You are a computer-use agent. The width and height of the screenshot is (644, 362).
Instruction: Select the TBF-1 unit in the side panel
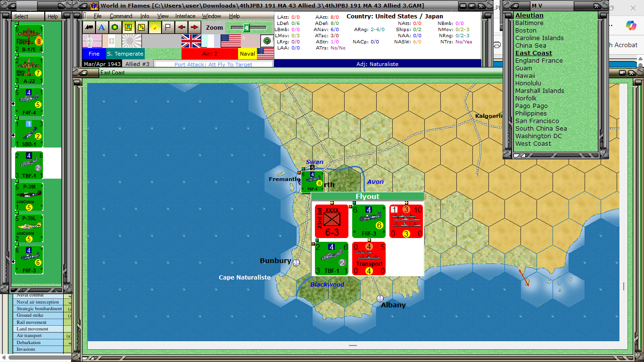pyautogui.click(x=29, y=165)
